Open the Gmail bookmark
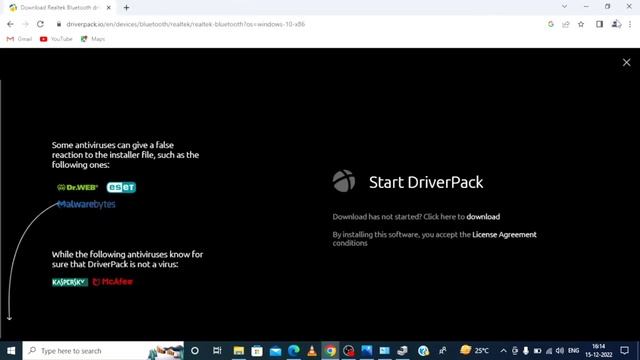 point(19,39)
